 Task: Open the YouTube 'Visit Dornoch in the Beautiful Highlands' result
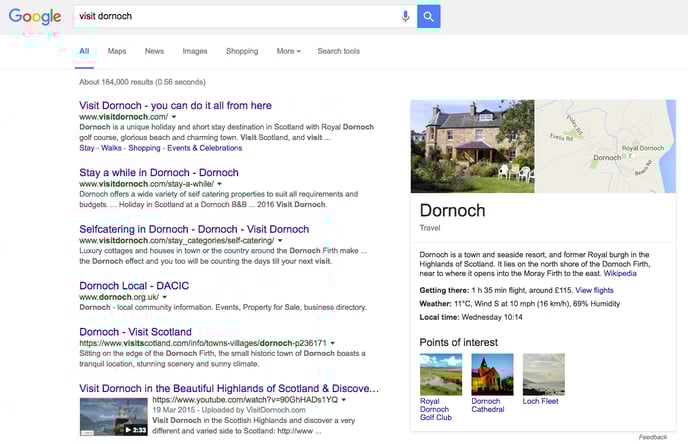point(229,388)
